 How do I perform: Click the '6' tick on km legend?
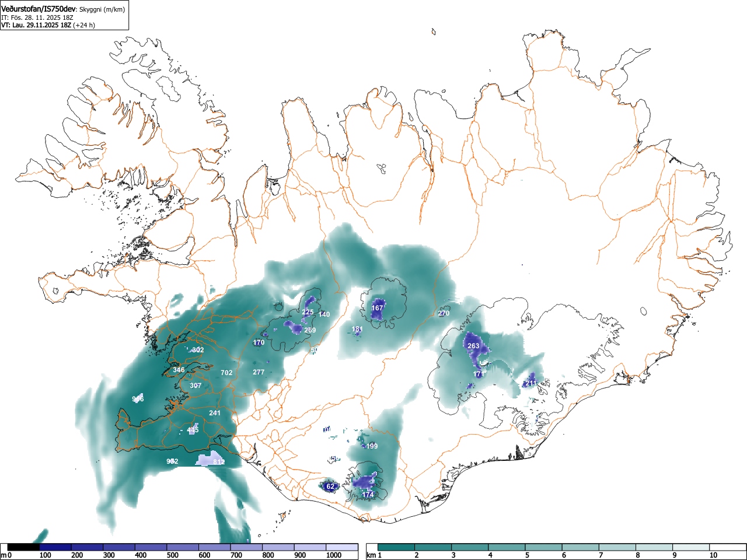[564, 555]
